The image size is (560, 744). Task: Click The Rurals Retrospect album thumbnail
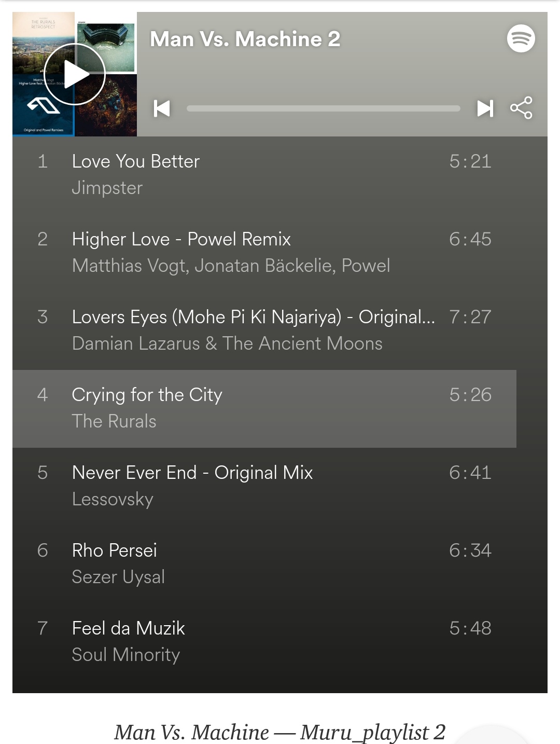(44, 43)
